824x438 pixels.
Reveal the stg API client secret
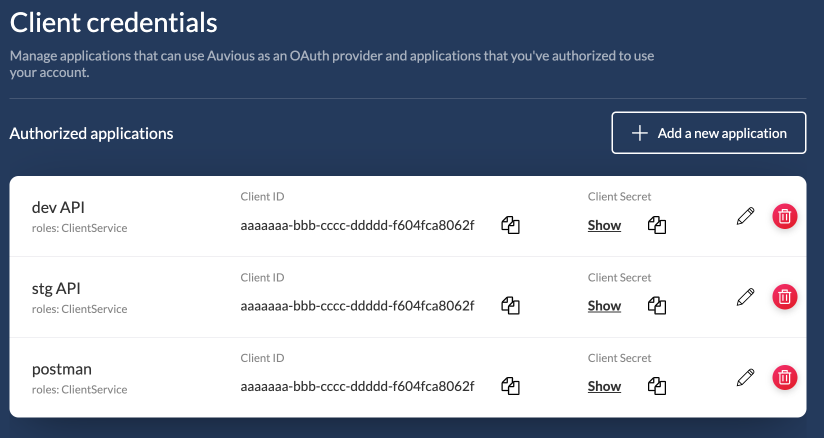604,305
